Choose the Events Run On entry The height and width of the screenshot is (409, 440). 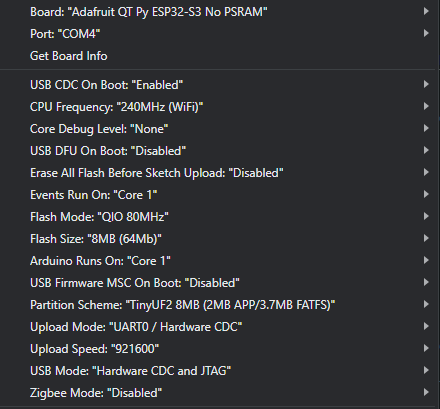pyautogui.click(x=218, y=195)
